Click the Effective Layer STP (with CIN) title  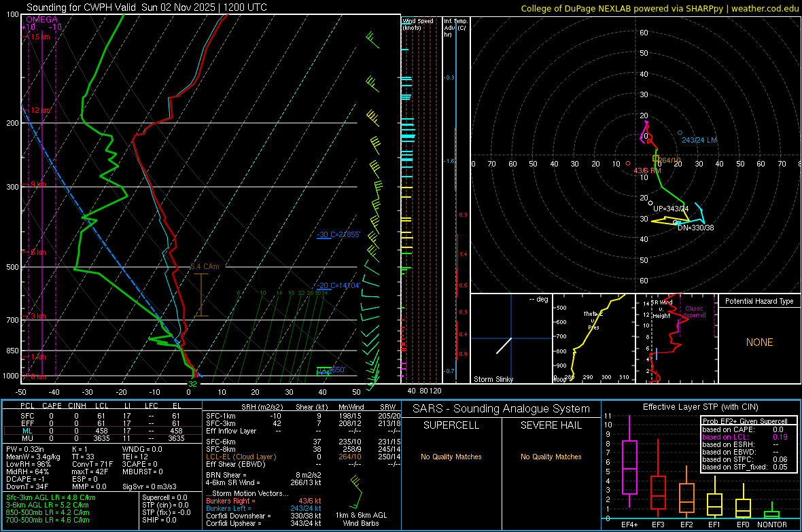coord(700,407)
